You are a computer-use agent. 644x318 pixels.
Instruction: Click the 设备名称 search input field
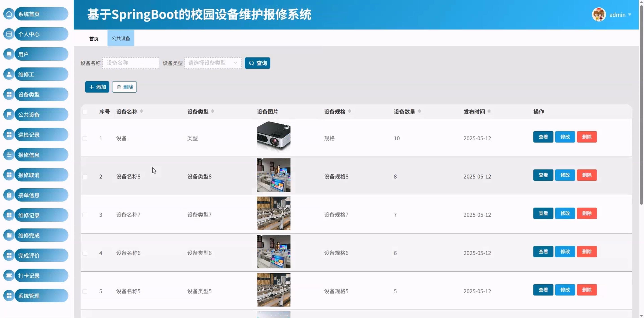pyautogui.click(x=131, y=63)
